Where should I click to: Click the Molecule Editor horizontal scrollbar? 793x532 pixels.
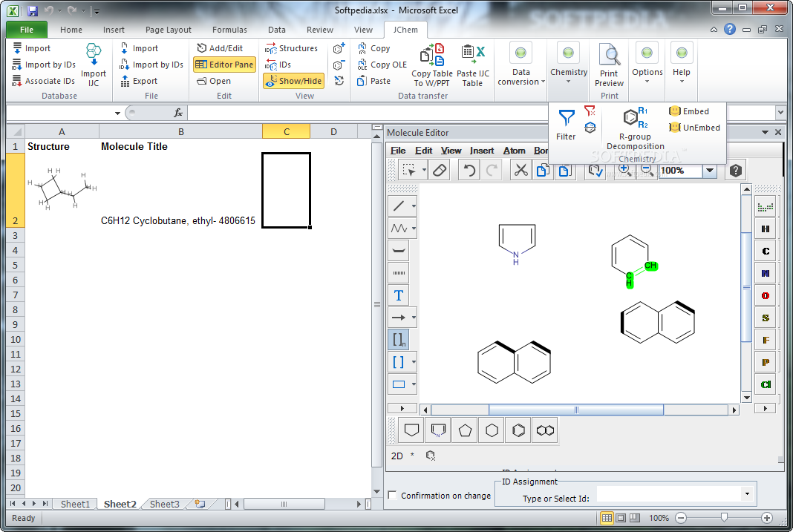tap(576, 410)
